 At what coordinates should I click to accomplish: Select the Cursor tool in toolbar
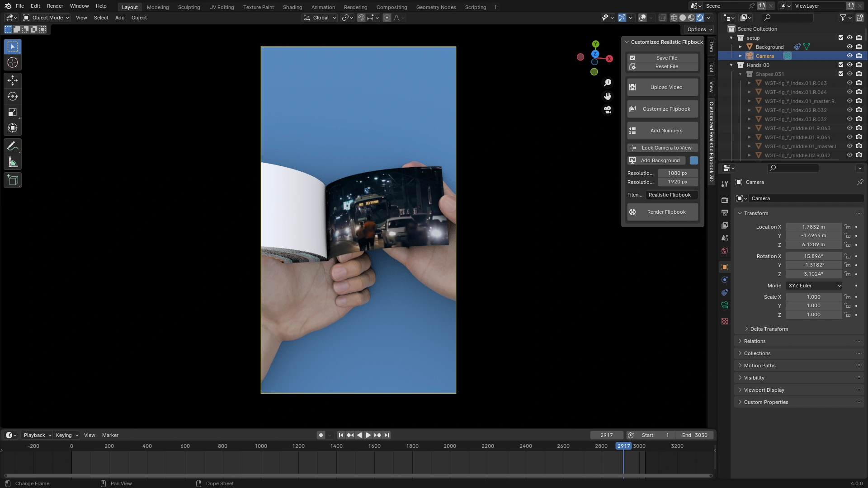[13, 63]
